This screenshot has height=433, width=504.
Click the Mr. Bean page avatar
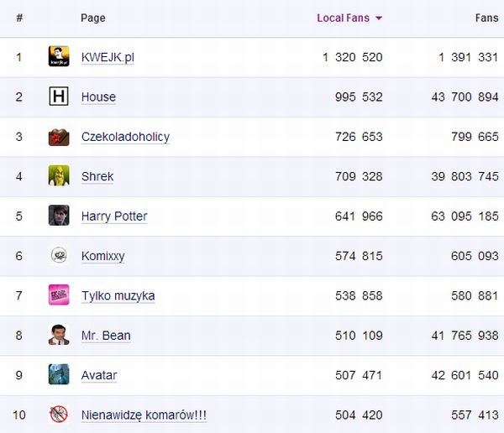(59, 335)
